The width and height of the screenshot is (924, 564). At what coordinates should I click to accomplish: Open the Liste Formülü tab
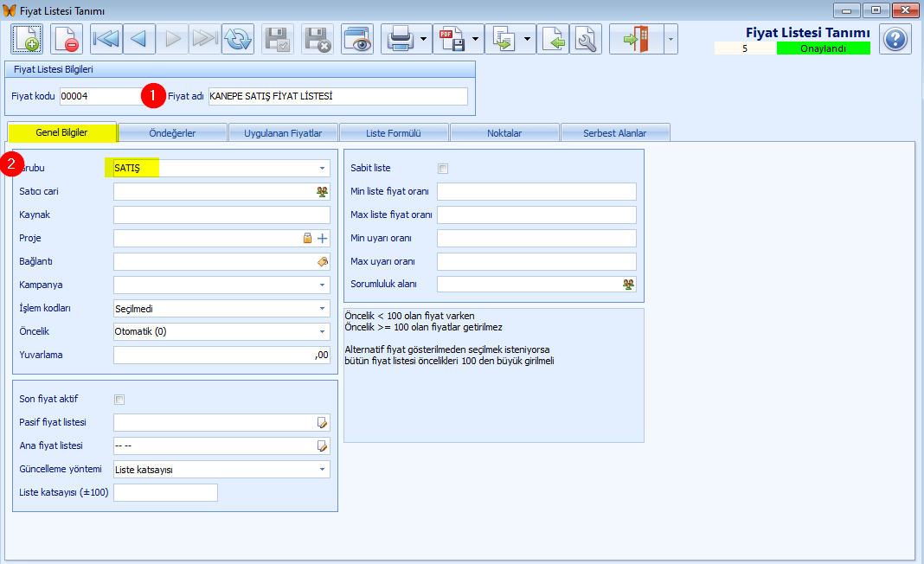pyautogui.click(x=394, y=132)
